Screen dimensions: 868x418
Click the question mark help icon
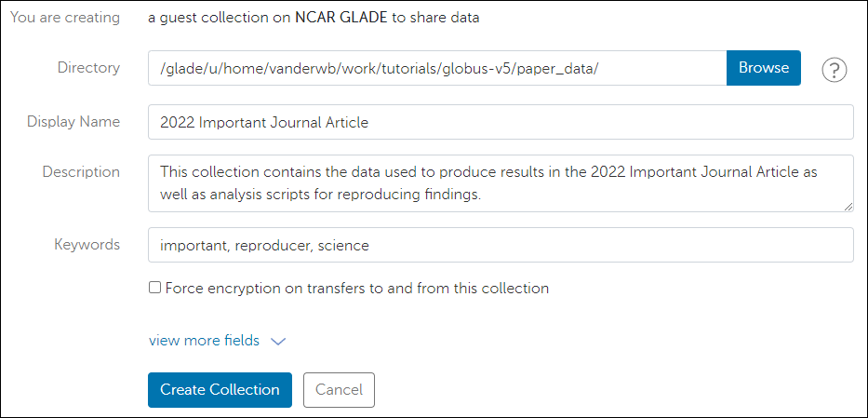click(x=835, y=70)
